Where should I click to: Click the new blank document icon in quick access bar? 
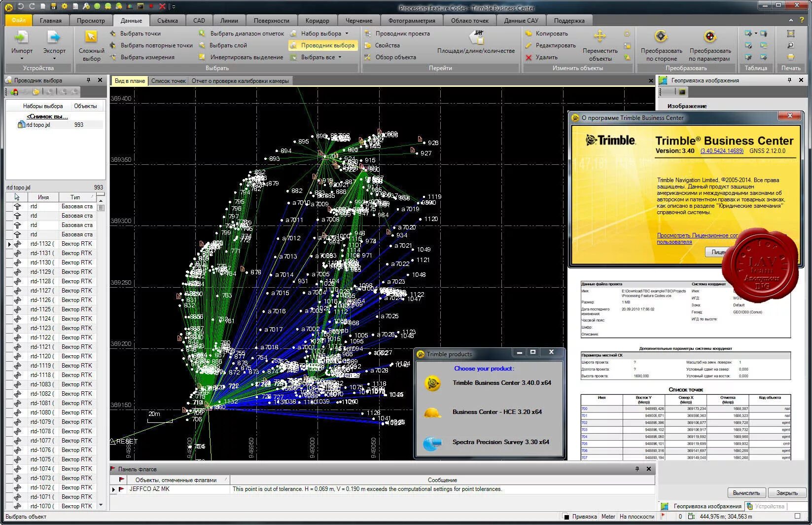pyautogui.click(x=43, y=6)
